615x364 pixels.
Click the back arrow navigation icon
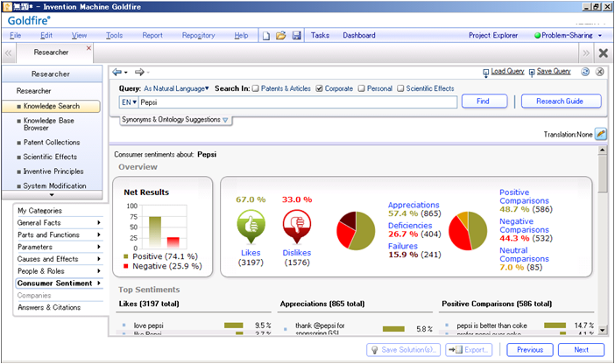pos(117,72)
